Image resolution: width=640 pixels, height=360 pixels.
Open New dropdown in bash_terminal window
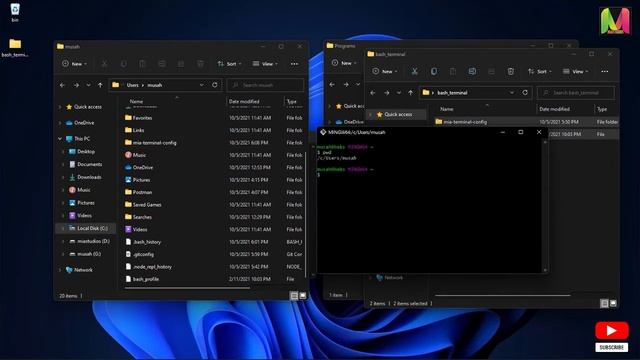[x=384, y=71]
